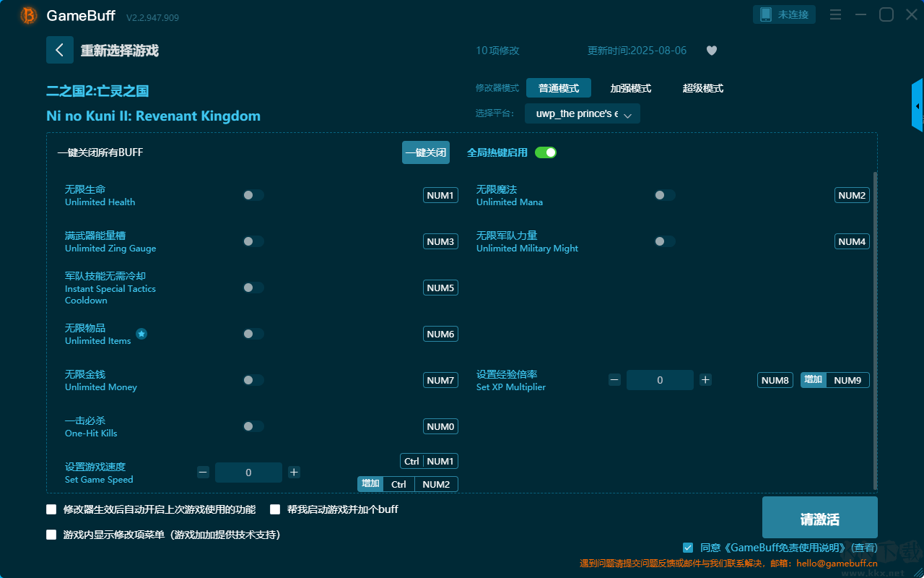924x578 pixels.
Task: Click the 二之国2:亡灵之国 game title
Action: pos(97,91)
